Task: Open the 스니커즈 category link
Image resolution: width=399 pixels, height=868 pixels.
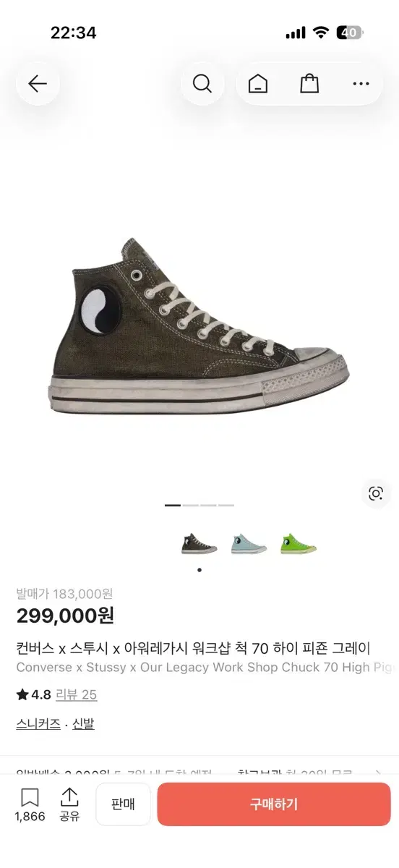Action: coord(38,724)
